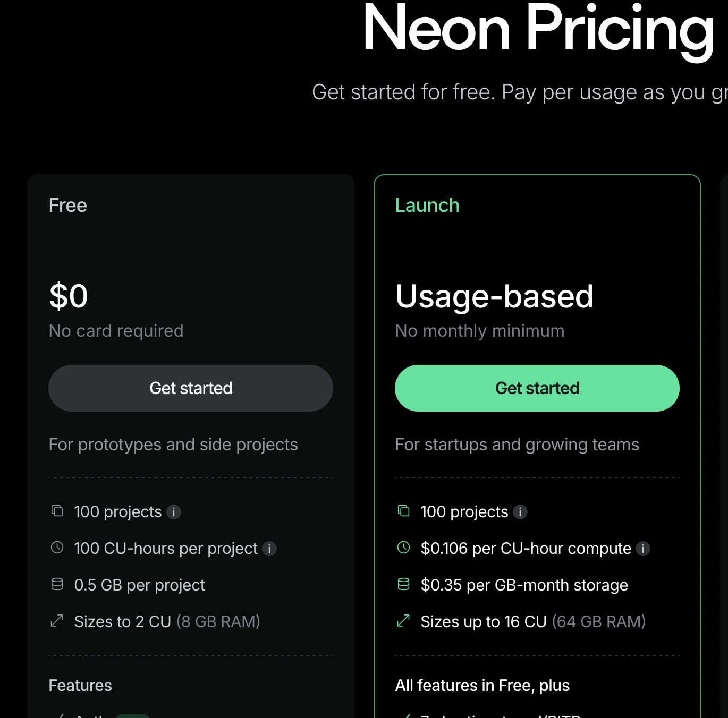
Task: Click the info icon beside "100 CU-hours per project"
Action: coord(270,549)
